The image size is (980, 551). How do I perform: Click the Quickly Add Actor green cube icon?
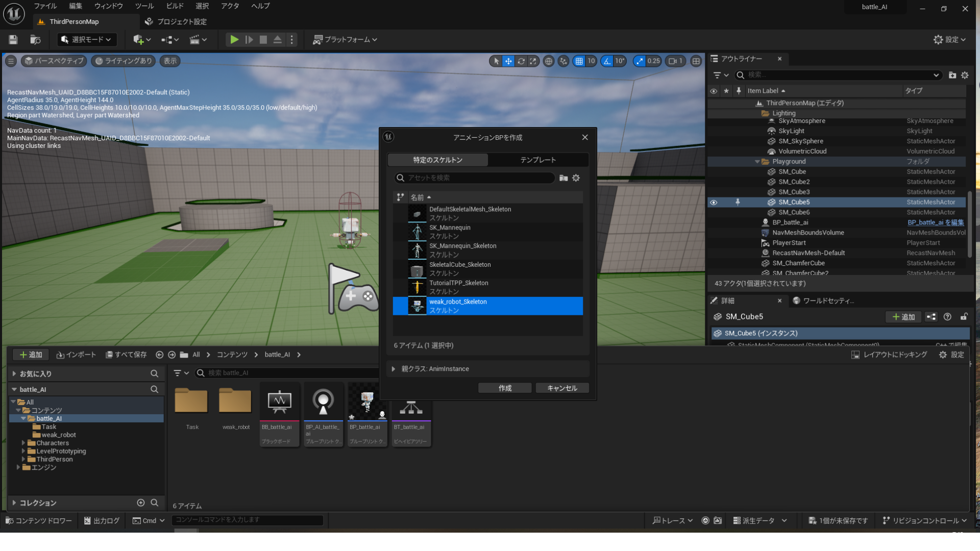[x=138, y=39]
